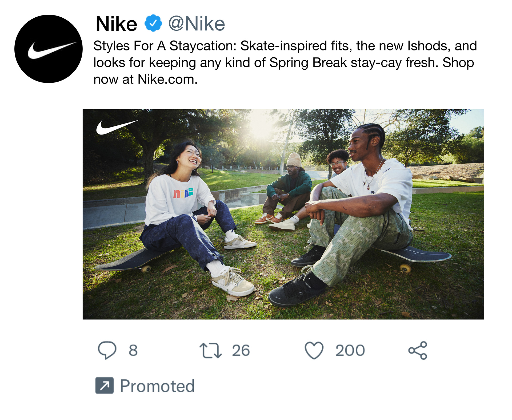The image size is (512, 420).
Task: Click the like count 200
Action: (350, 350)
